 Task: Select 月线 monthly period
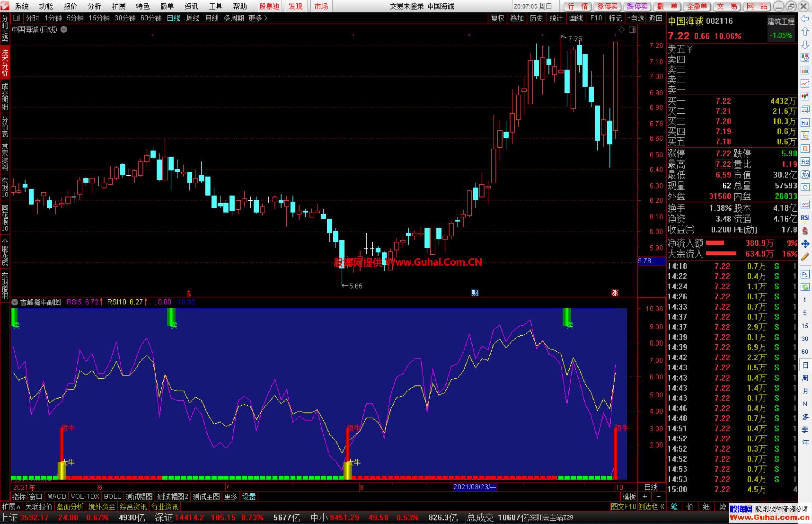point(211,18)
